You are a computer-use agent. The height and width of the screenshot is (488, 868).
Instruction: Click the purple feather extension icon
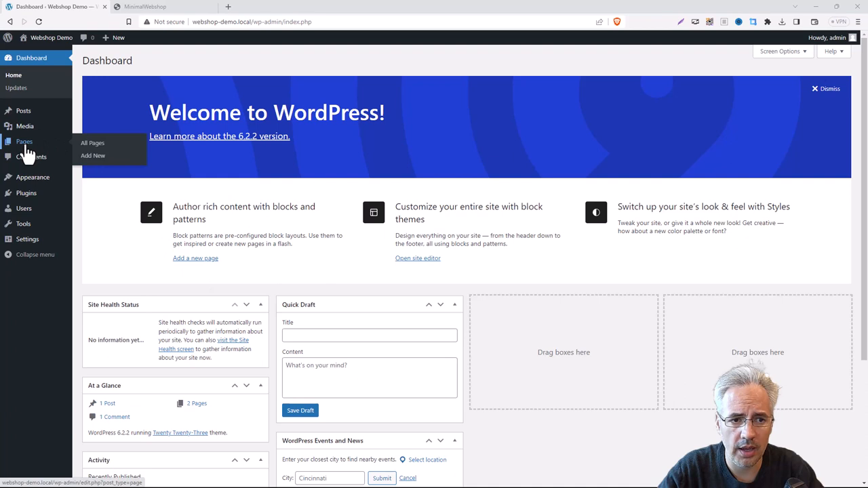click(681, 22)
